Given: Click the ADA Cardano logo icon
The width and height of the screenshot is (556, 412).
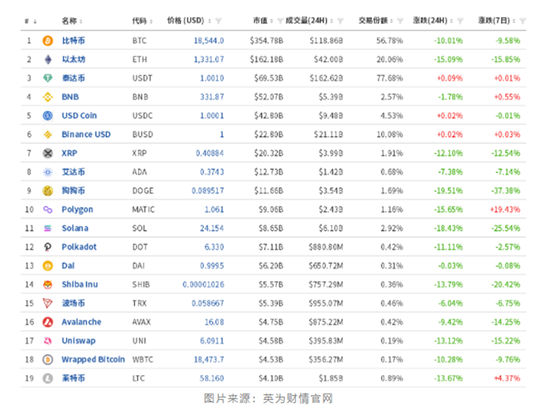Looking at the screenshot, I should 48,172.
